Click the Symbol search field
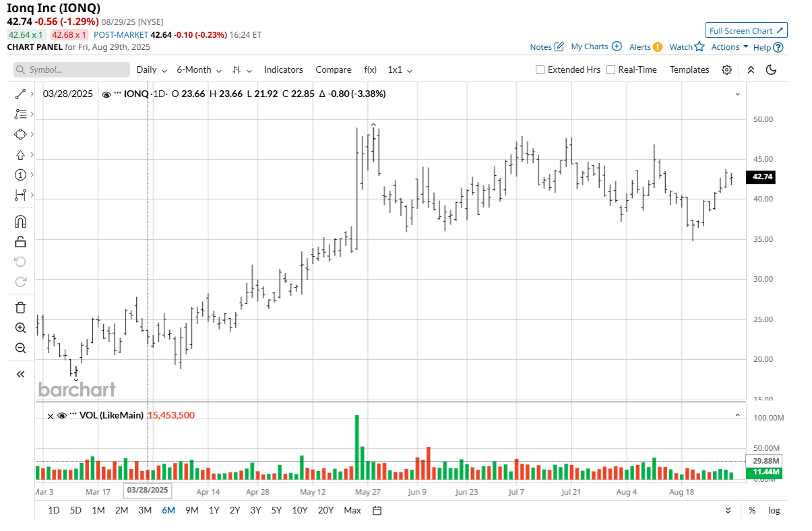 71,70
